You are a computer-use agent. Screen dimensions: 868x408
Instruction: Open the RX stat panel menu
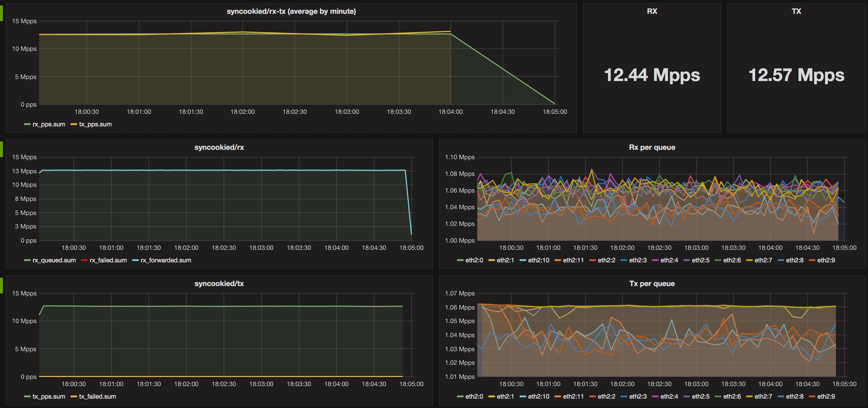point(652,11)
